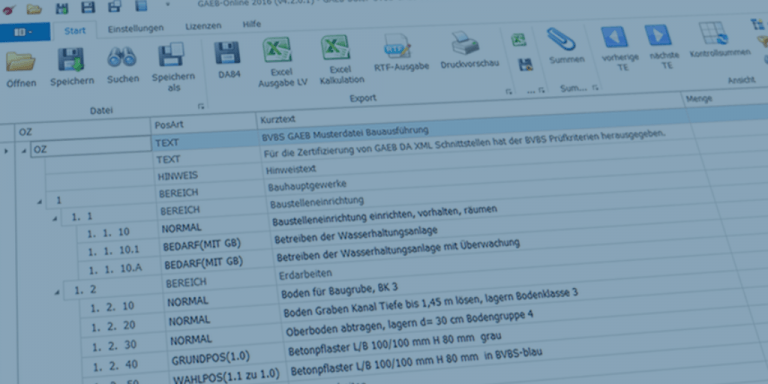
Task: Click the plain floppy disk quick access icon
Action: pos(88,7)
